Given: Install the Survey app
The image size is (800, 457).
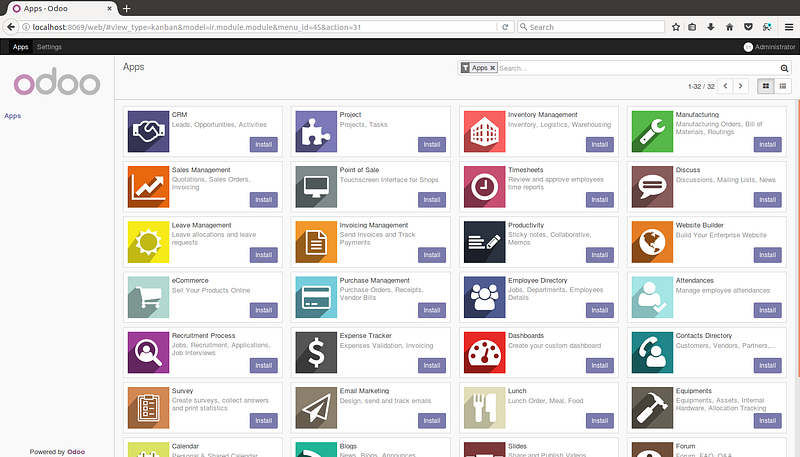Looking at the screenshot, I should [x=264, y=420].
